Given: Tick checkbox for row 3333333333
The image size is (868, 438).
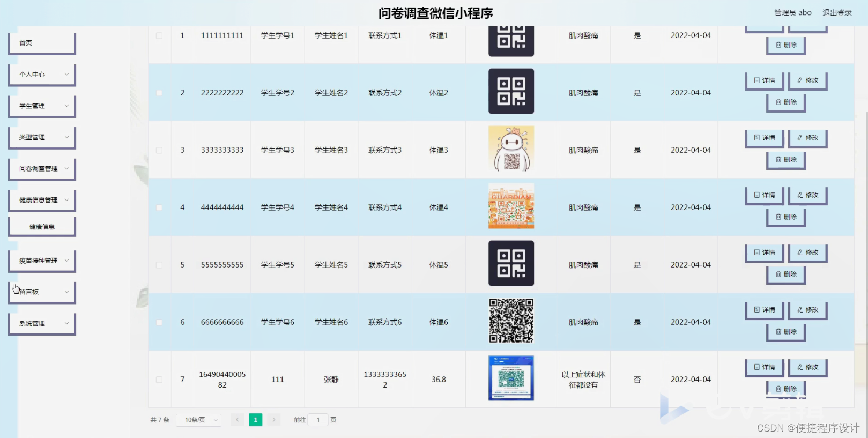Looking at the screenshot, I should [159, 150].
